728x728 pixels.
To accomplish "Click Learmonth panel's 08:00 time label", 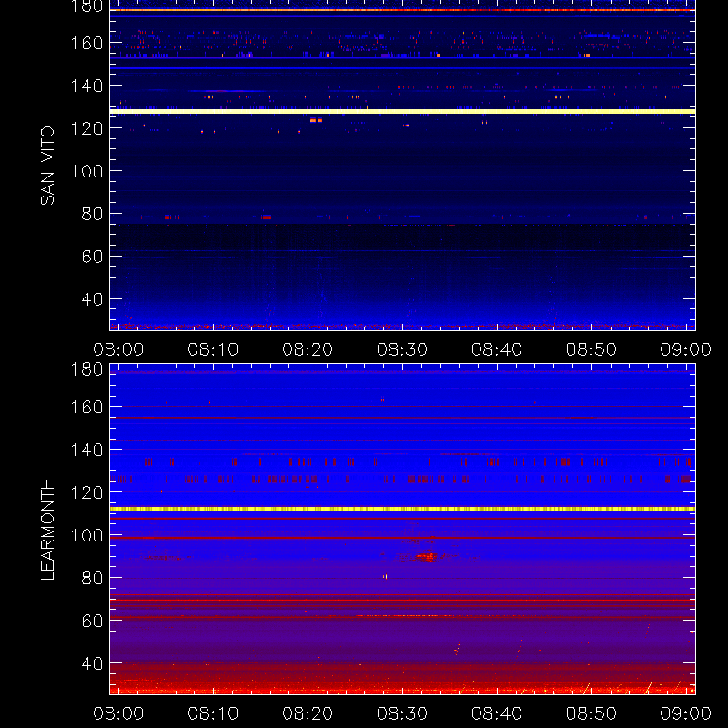I will click(118, 713).
